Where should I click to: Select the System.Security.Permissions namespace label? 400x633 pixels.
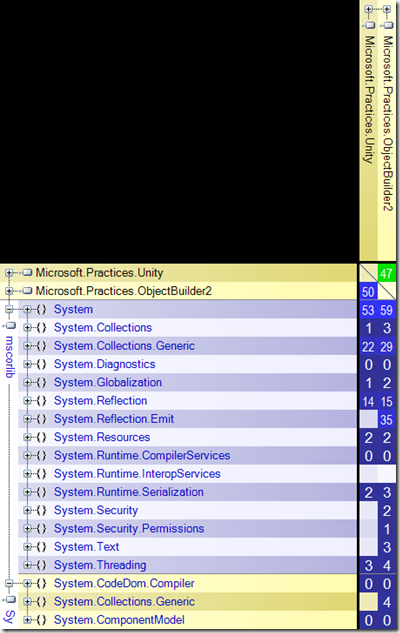(x=129, y=528)
